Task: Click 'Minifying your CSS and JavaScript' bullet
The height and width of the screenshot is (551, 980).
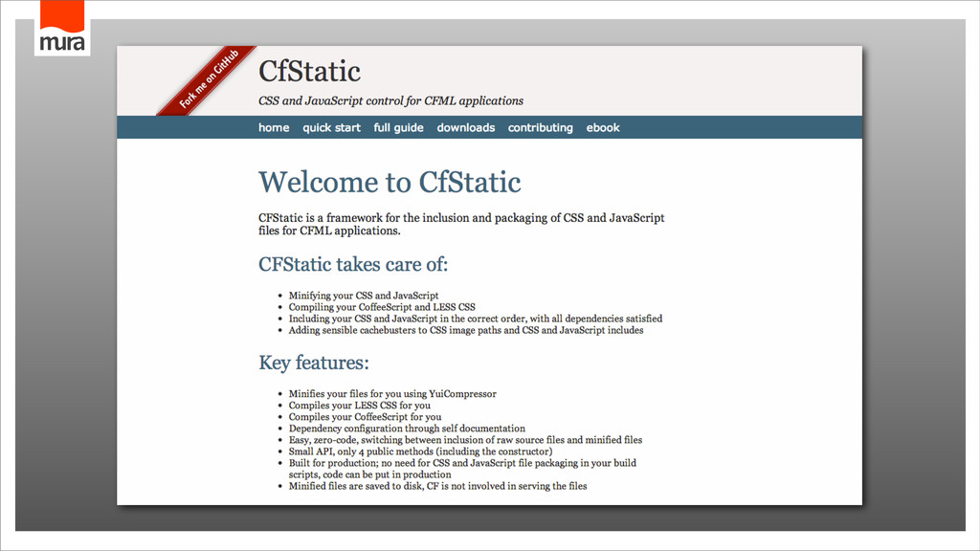Action: click(x=363, y=296)
